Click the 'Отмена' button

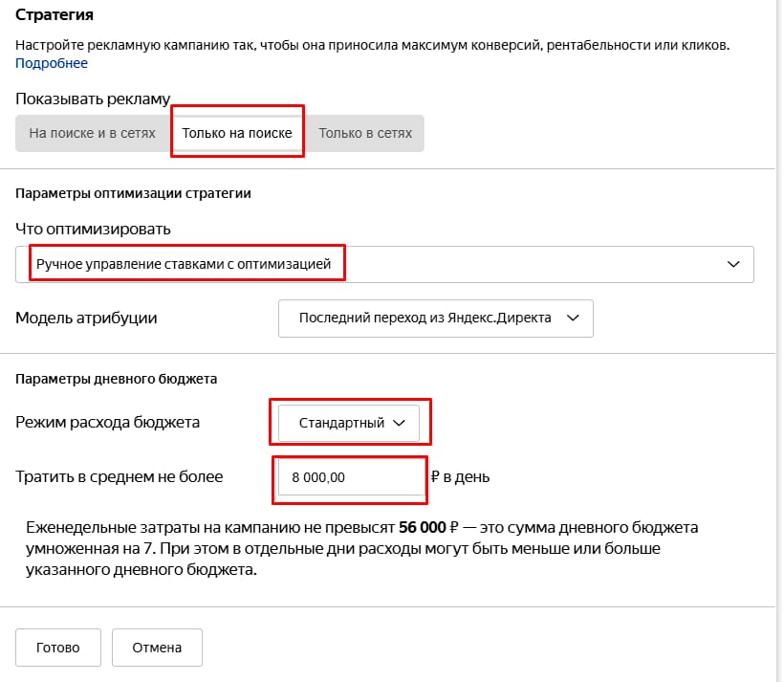click(157, 647)
